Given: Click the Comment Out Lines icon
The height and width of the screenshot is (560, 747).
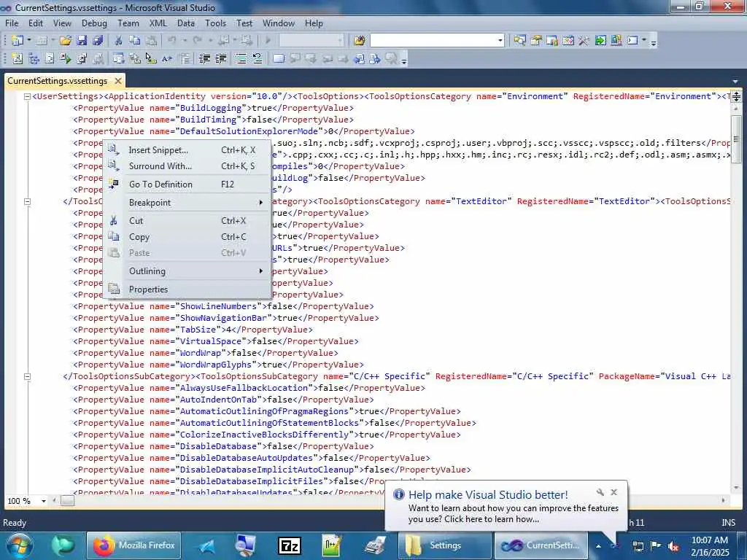Looking at the screenshot, I should [241, 59].
